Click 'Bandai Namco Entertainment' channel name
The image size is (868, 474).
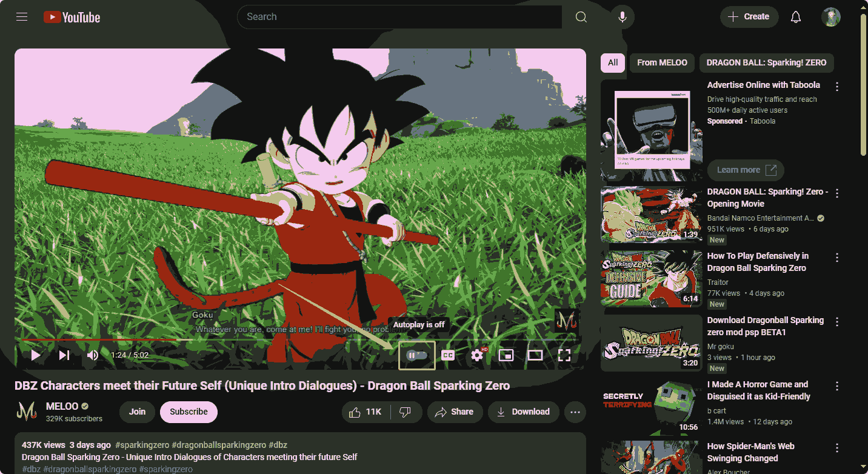(761, 218)
